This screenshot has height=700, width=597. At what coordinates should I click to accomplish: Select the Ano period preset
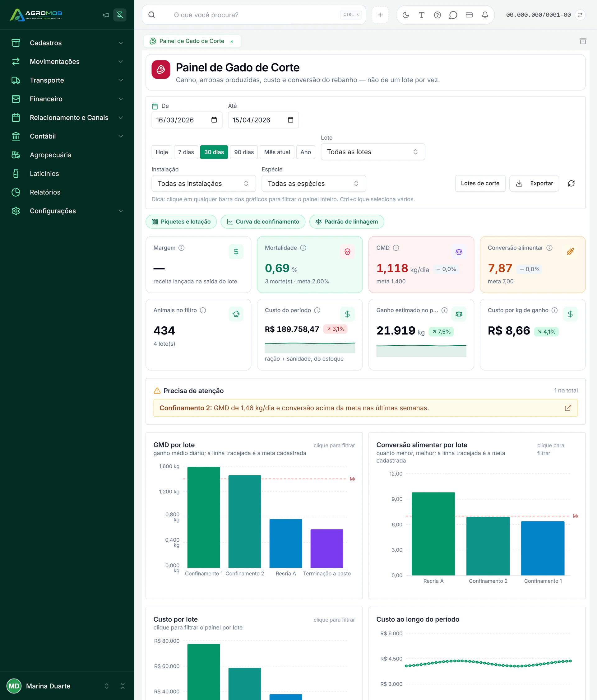click(306, 152)
